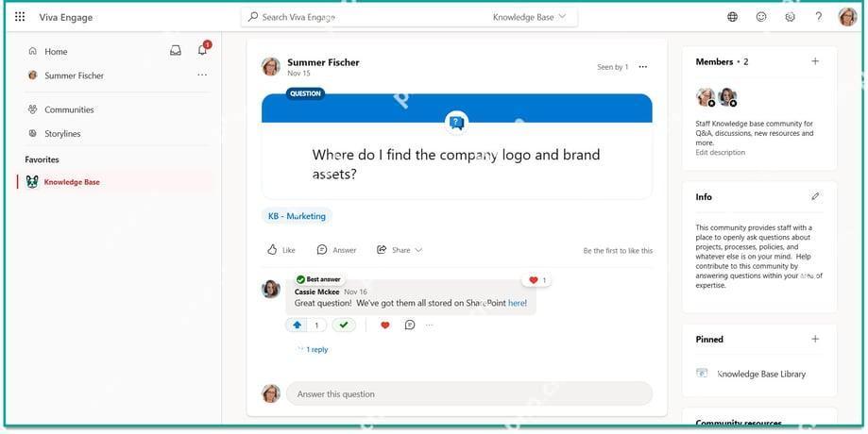868x434 pixels.
Task: Open the inbox tray icon
Action: (x=176, y=51)
